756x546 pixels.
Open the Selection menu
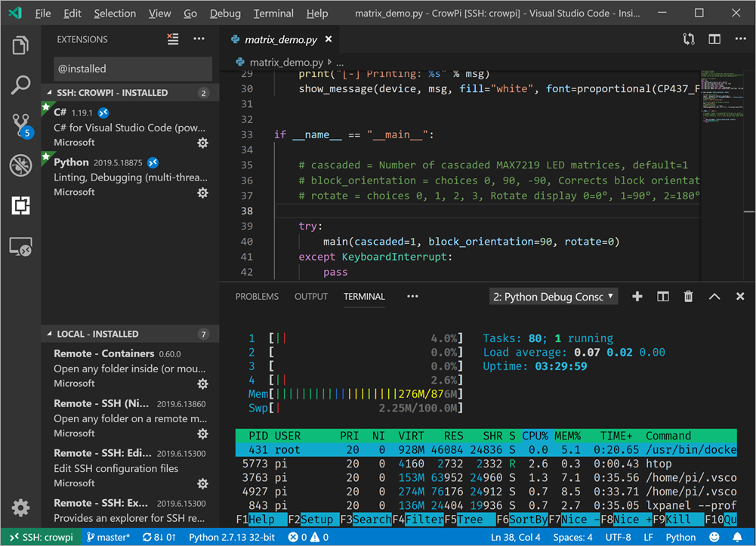tap(115, 13)
